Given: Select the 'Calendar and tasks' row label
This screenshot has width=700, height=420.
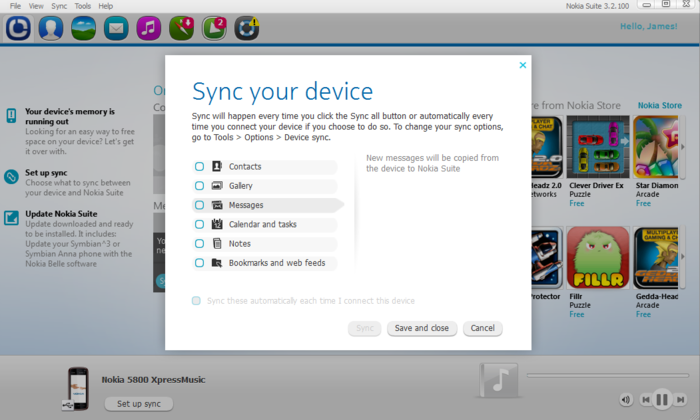Looking at the screenshot, I should point(262,224).
